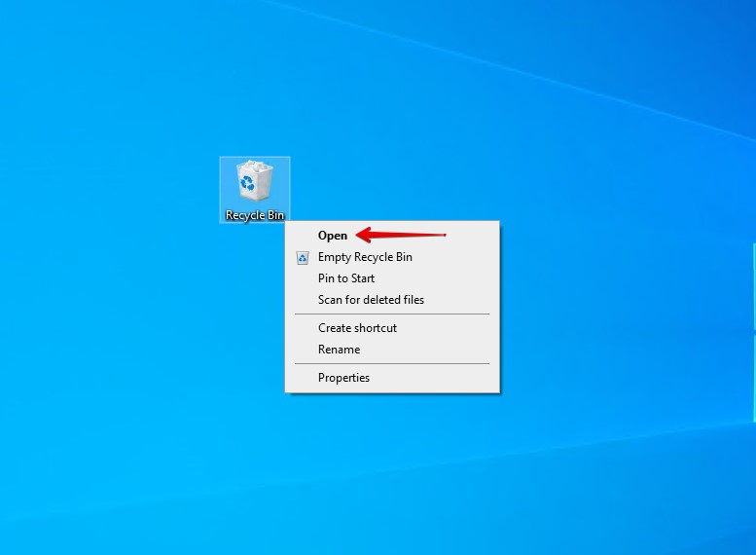Choose Create shortcut from the menu
Viewport: 756px width, 555px height.
pos(392,328)
